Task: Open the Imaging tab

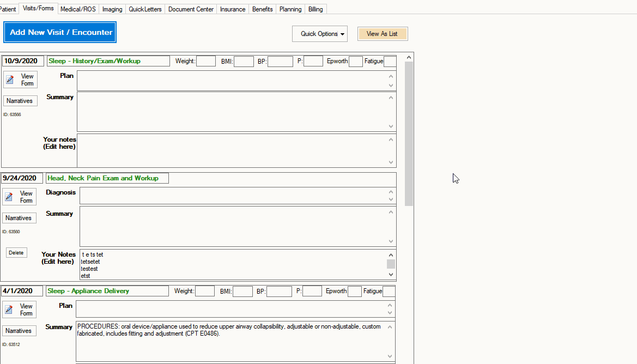Action: pyautogui.click(x=112, y=9)
